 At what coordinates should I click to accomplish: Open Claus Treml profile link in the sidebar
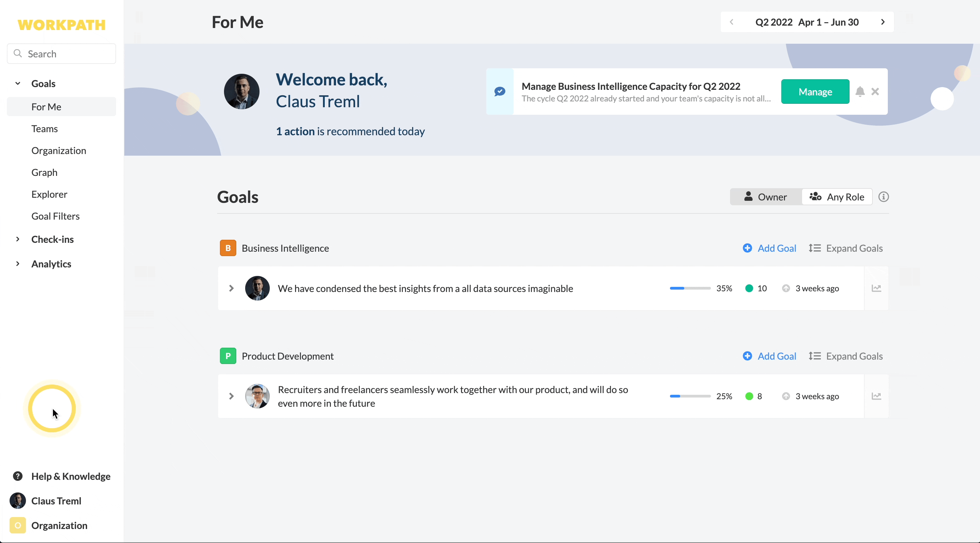56,501
